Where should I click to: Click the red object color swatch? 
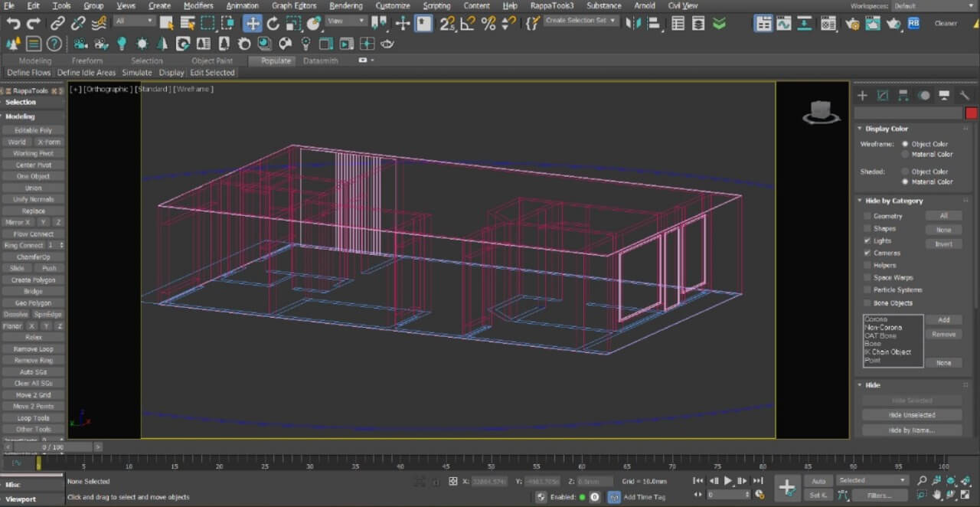tap(971, 113)
